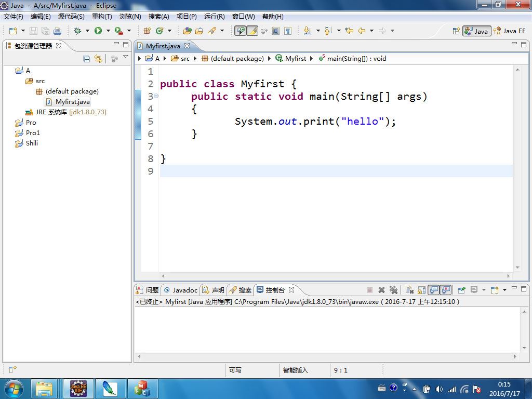Screen dimensions: 532x399
Task: Open Eclipse Java EE IDE from the taskbar
Action: click(78, 389)
